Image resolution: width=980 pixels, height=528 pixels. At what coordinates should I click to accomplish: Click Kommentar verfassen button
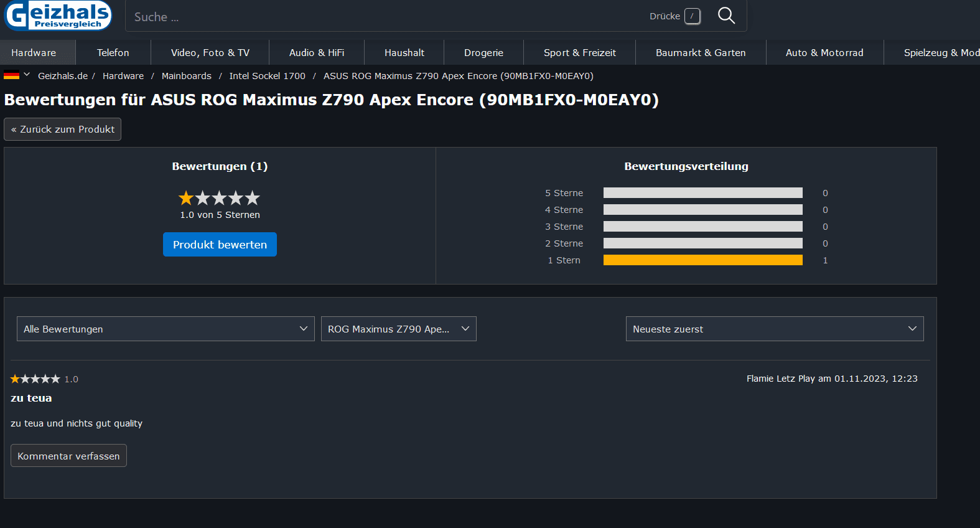[x=68, y=456]
